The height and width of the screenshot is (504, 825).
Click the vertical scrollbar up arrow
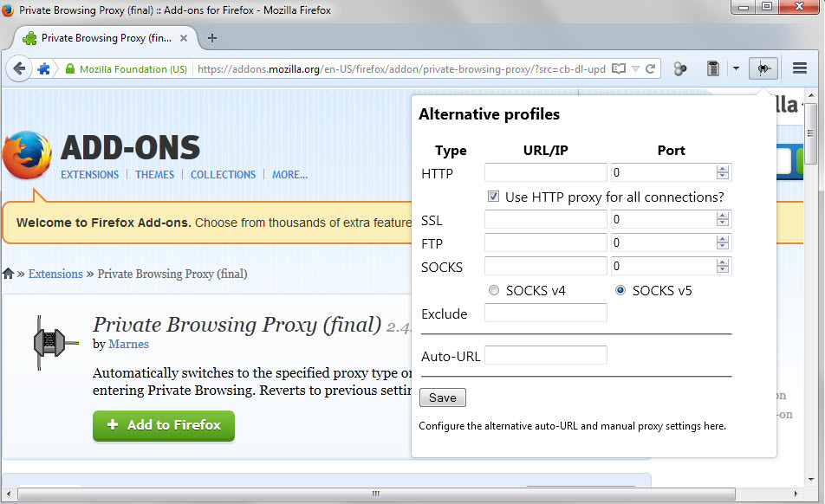811,95
